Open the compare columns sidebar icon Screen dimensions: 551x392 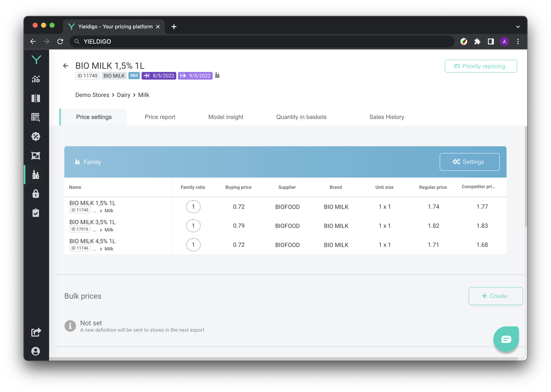click(36, 98)
